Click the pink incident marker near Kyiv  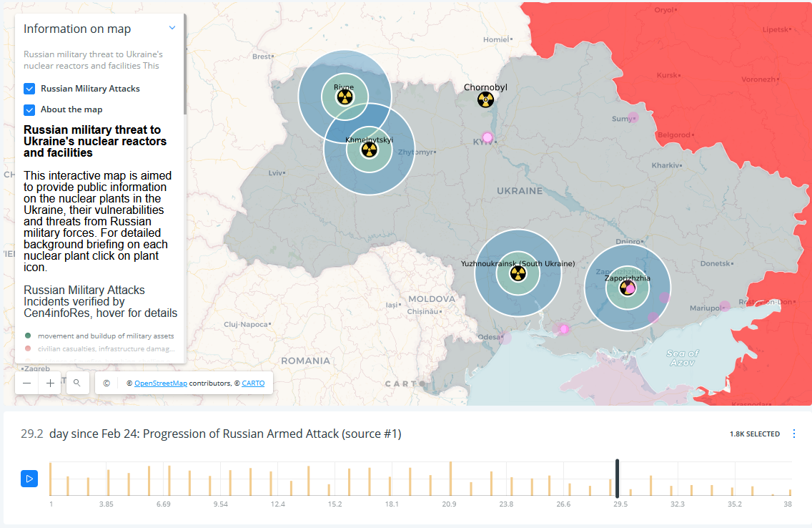(487, 137)
